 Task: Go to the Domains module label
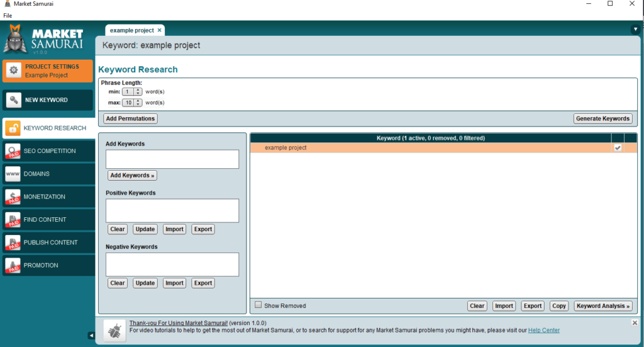pyautogui.click(x=36, y=174)
